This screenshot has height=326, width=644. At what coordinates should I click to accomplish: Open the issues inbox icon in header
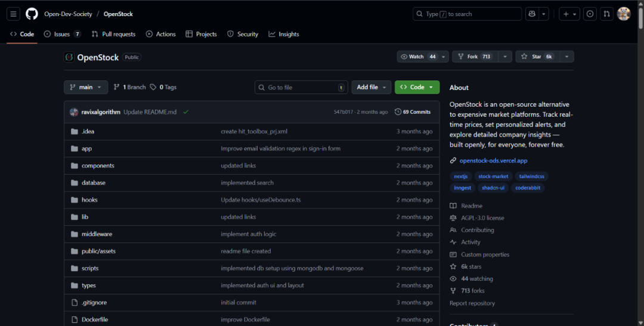pos(590,14)
